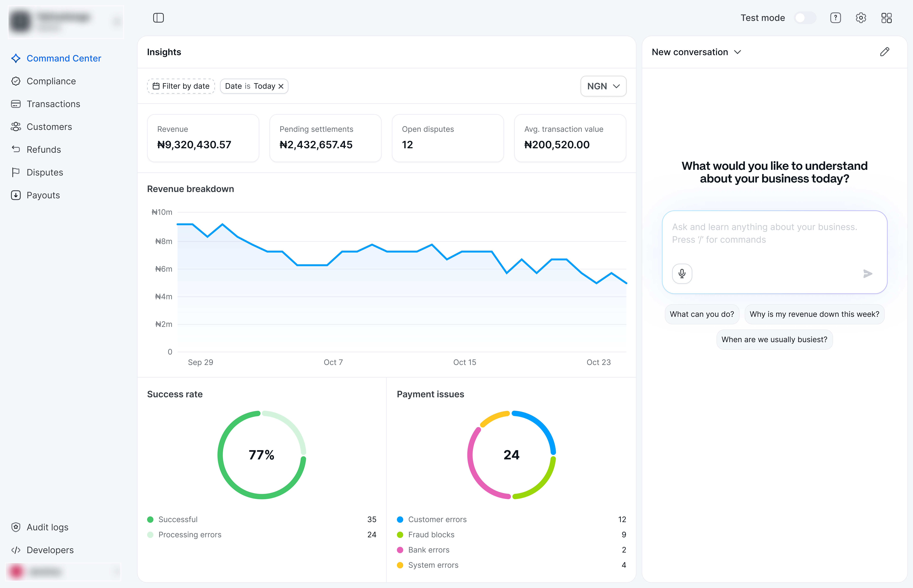Viewport: 913px width, 588px height.
Task: Click the Payment issues heading
Action: pyautogui.click(x=431, y=394)
